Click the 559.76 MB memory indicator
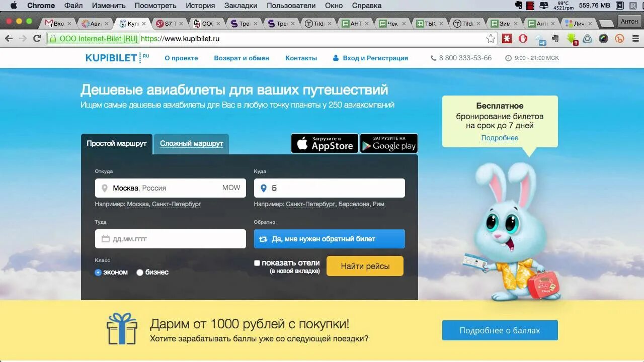The image size is (644, 362). pyautogui.click(x=594, y=6)
